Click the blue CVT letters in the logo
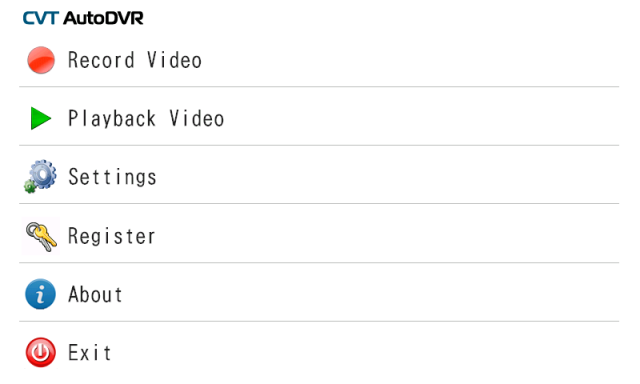Viewport: 640px width, 384px height. point(41,18)
